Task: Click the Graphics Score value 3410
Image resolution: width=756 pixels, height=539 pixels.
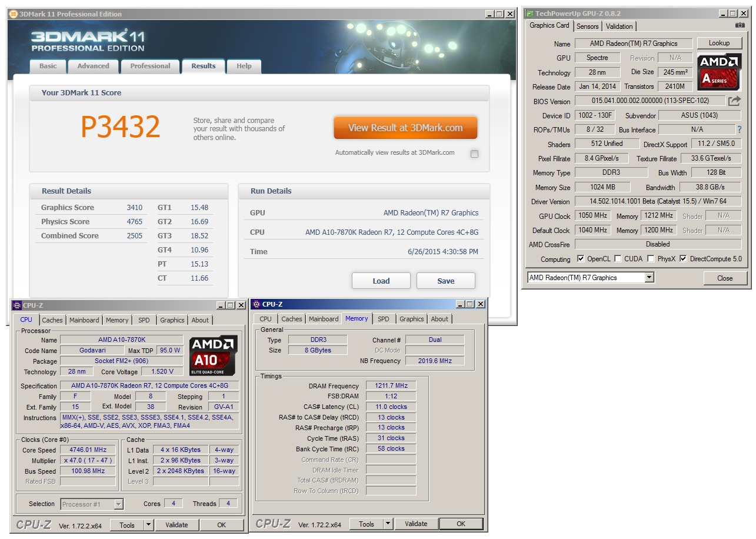Action: coord(135,208)
